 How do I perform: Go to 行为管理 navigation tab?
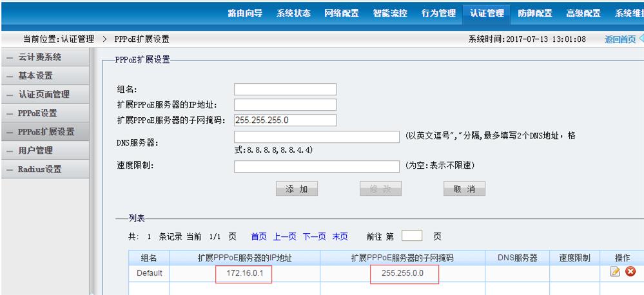tap(438, 13)
